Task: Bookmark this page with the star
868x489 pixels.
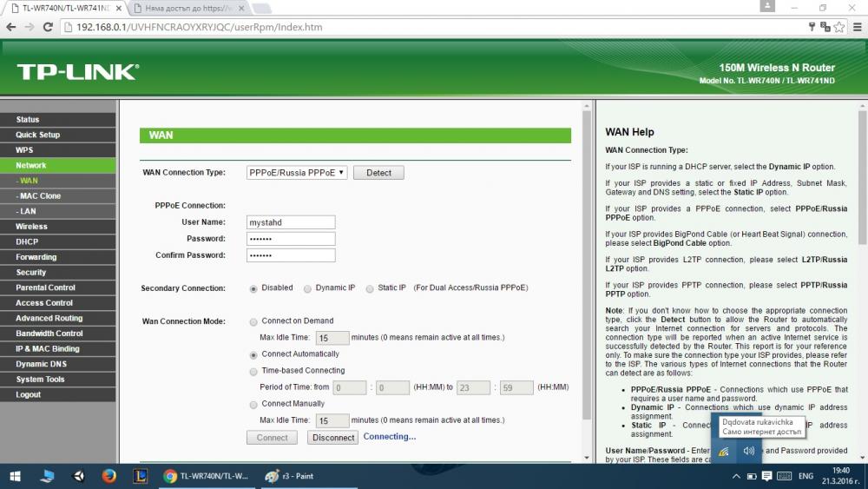Action: click(x=839, y=27)
